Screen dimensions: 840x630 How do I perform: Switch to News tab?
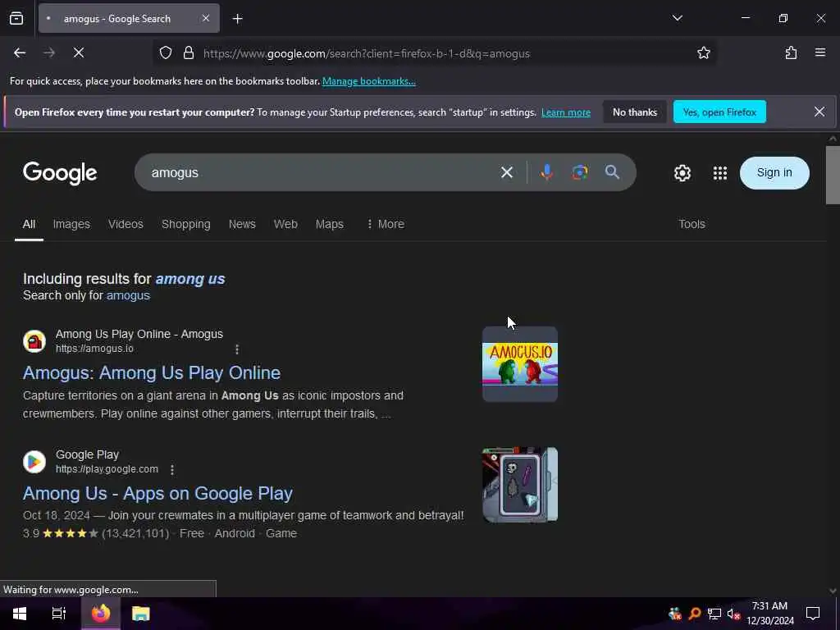coord(242,225)
